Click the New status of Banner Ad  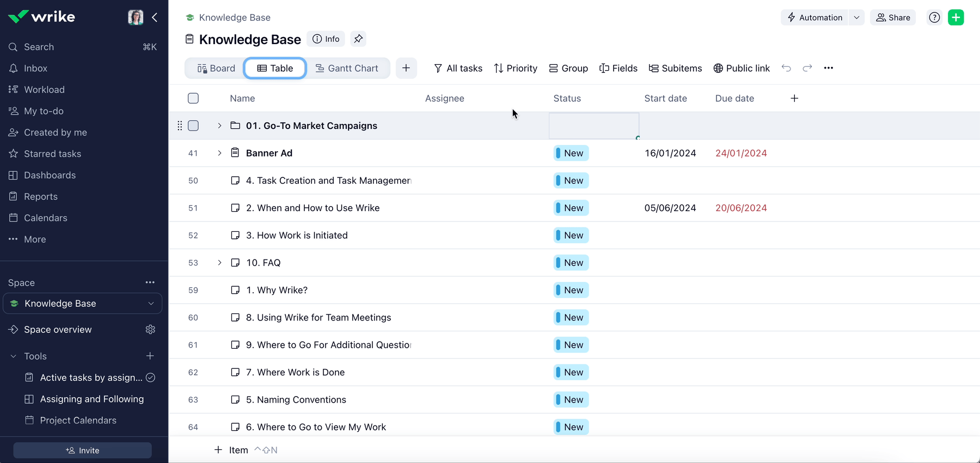click(x=571, y=153)
